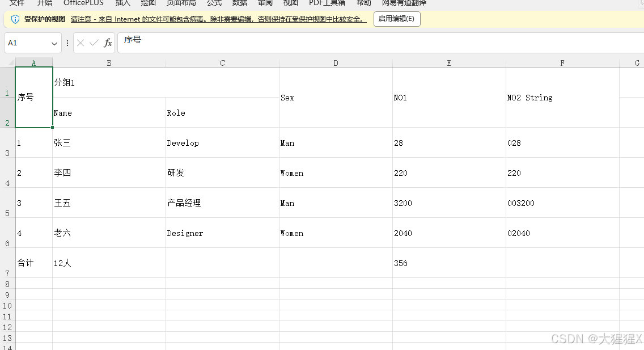This screenshot has width=644, height=350.
Task: Select the cell 02040
Action: coord(562,233)
